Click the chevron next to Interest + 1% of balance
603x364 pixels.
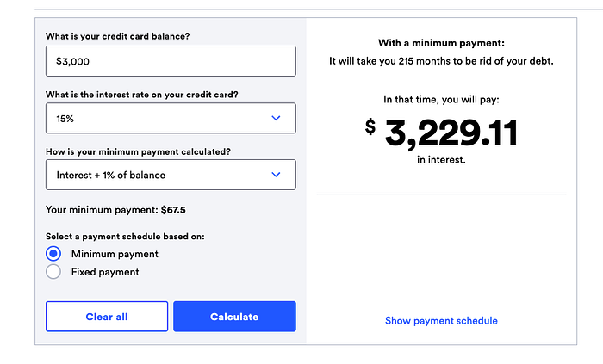pos(276,175)
